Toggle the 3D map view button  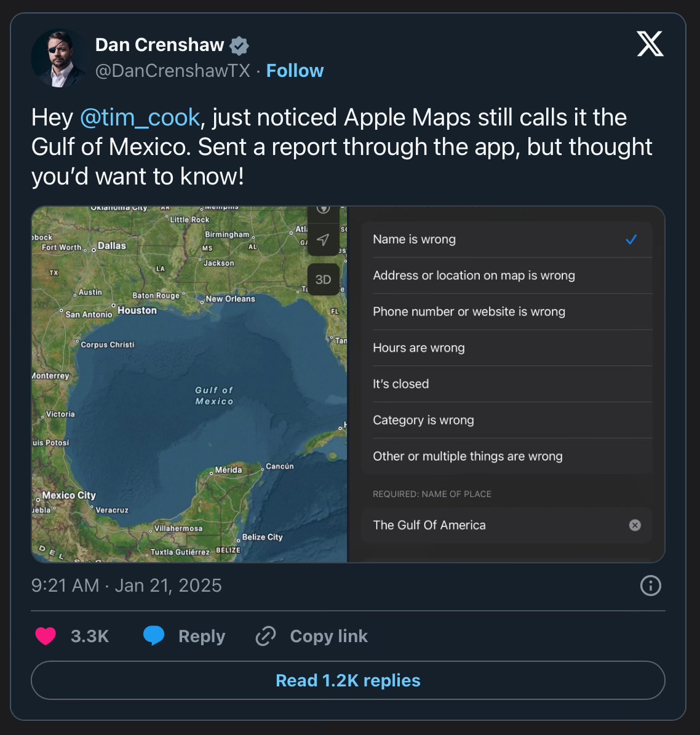(x=323, y=279)
